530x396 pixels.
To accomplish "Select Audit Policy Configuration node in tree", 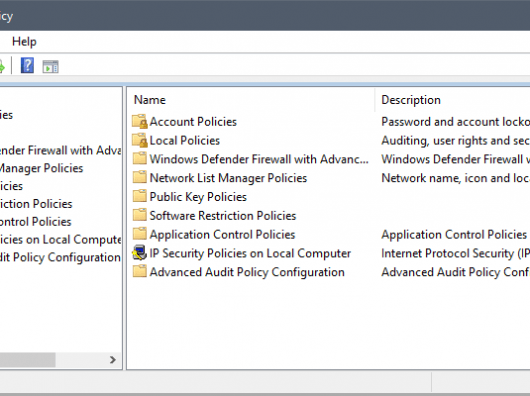I will [60, 257].
